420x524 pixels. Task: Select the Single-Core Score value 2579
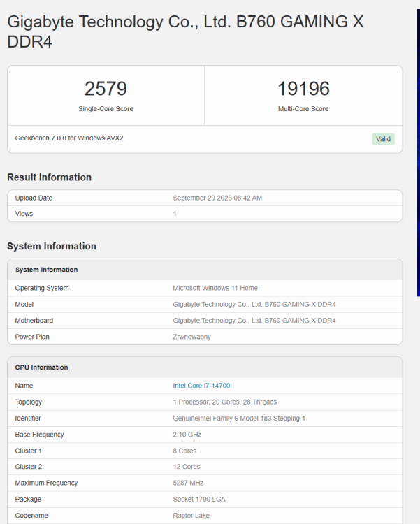106,89
